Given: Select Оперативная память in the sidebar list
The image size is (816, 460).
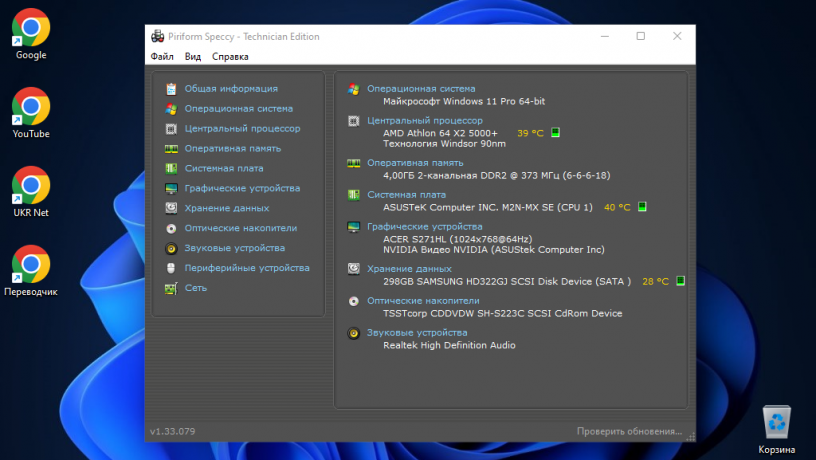Looking at the screenshot, I should (x=233, y=148).
